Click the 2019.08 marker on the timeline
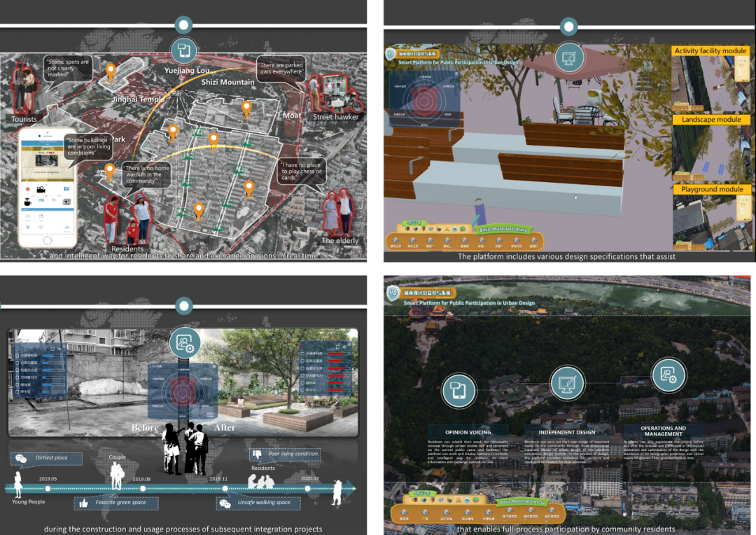Screen dimensions: 756x535 point(143,489)
